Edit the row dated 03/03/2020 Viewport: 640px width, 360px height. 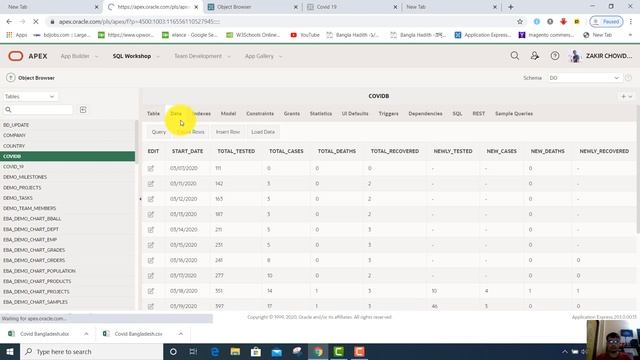point(151,168)
